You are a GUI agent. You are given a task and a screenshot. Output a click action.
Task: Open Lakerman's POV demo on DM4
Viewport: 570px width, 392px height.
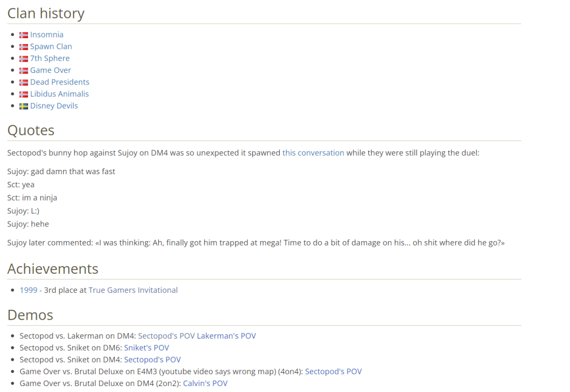click(226, 336)
